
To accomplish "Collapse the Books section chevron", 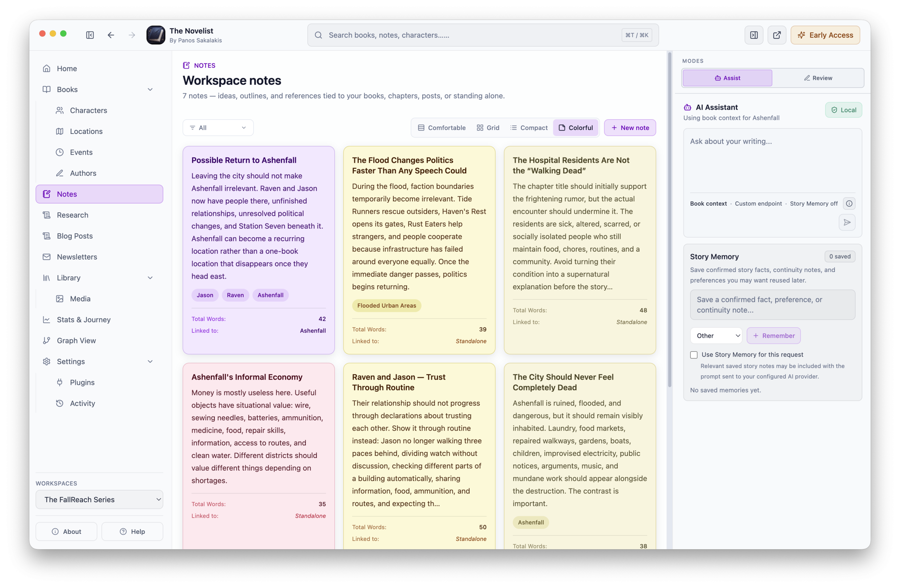I will click(150, 90).
